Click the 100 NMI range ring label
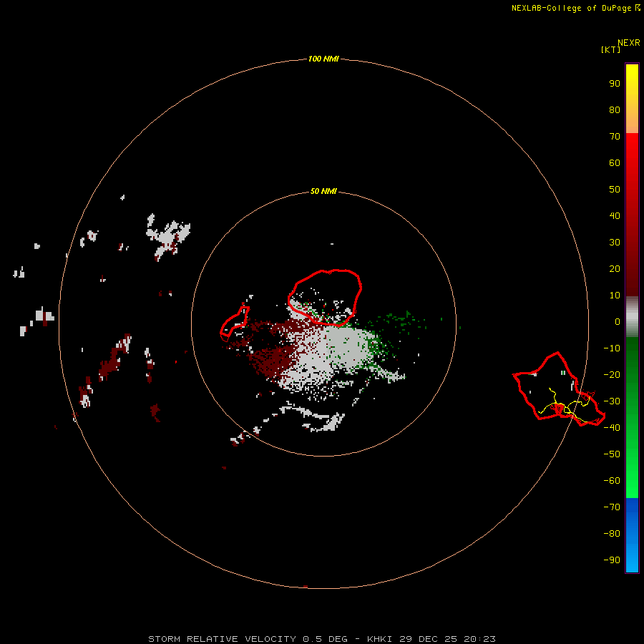 [323, 59]
